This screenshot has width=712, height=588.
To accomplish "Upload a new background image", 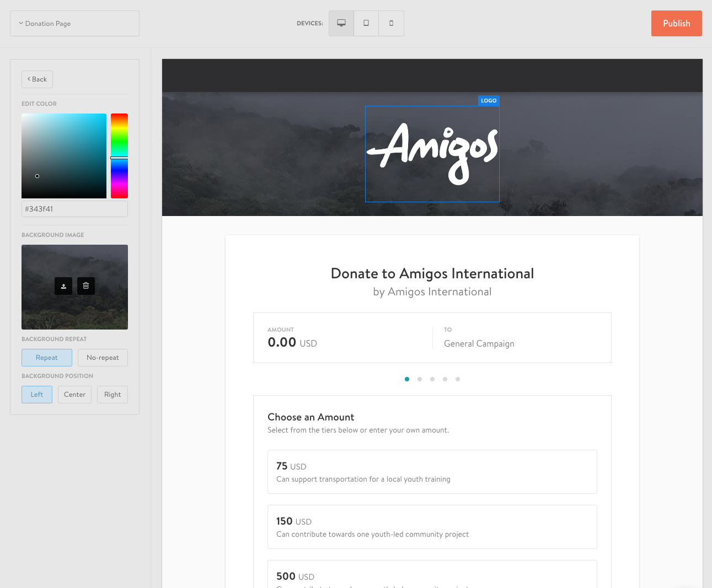I will (63, 285).
